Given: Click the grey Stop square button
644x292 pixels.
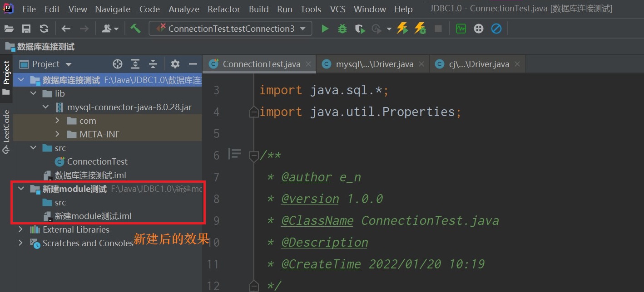Looking at the screenshot, I should pyautogui.click(x=438, y=29).
